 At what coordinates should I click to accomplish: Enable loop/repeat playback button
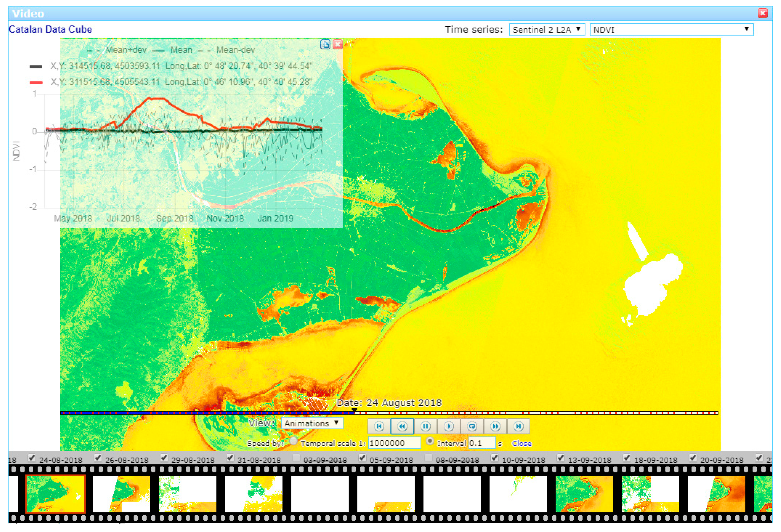[472, 426]
